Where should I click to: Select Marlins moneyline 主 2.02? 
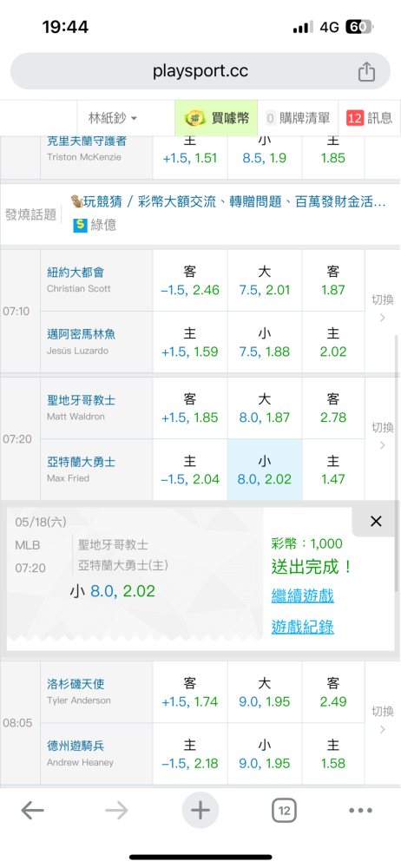tap(333, 342)
